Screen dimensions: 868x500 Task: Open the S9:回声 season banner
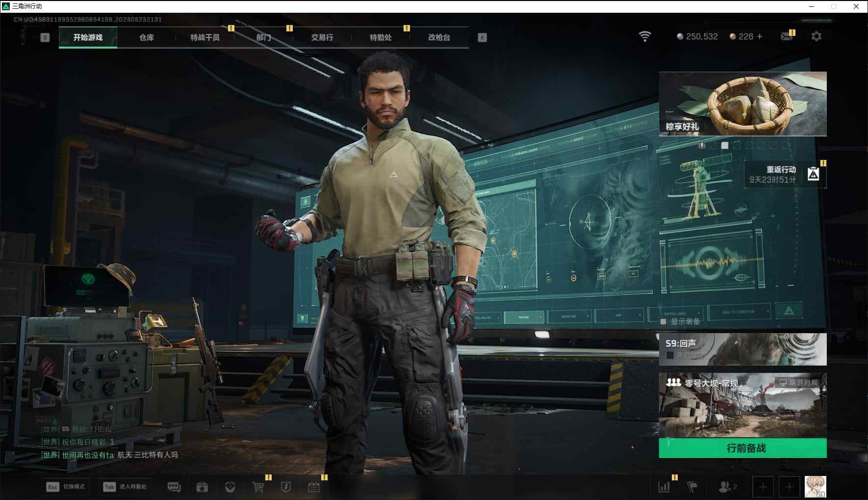[x=742, y=349]
